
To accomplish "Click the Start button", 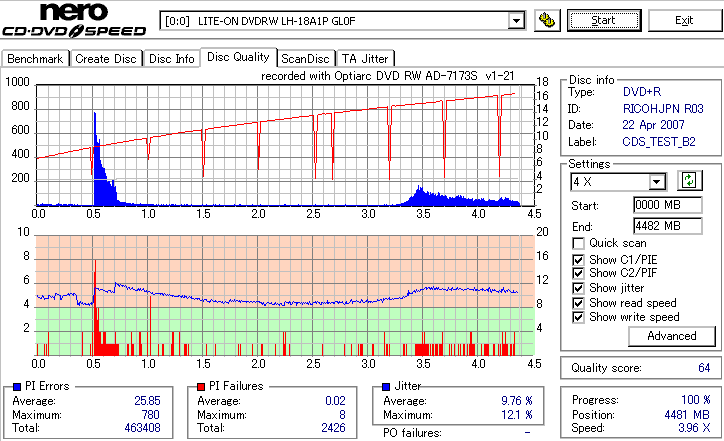I will tap(604, 20).
